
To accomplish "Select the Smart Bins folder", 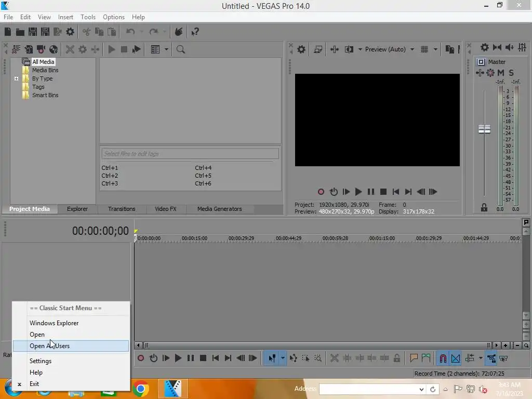I will [45, 96].
